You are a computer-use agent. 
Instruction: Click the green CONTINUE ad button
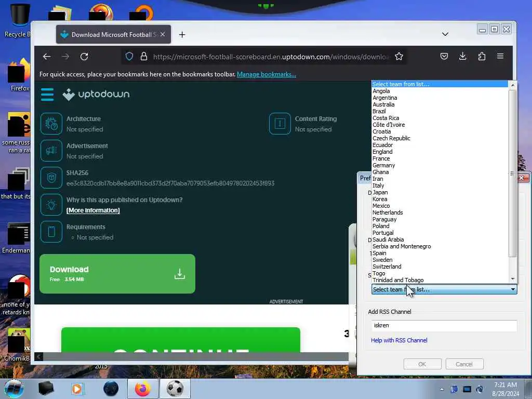click(180, 340)
